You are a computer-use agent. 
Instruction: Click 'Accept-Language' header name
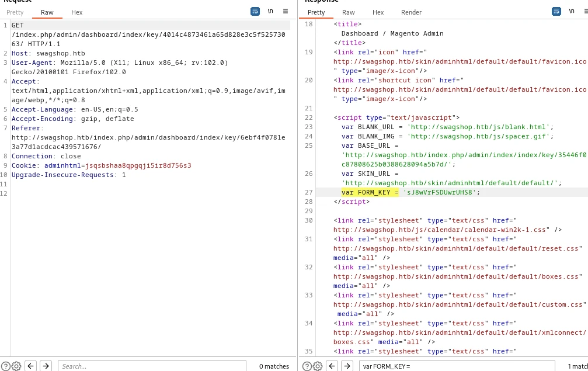pos(42,109)
